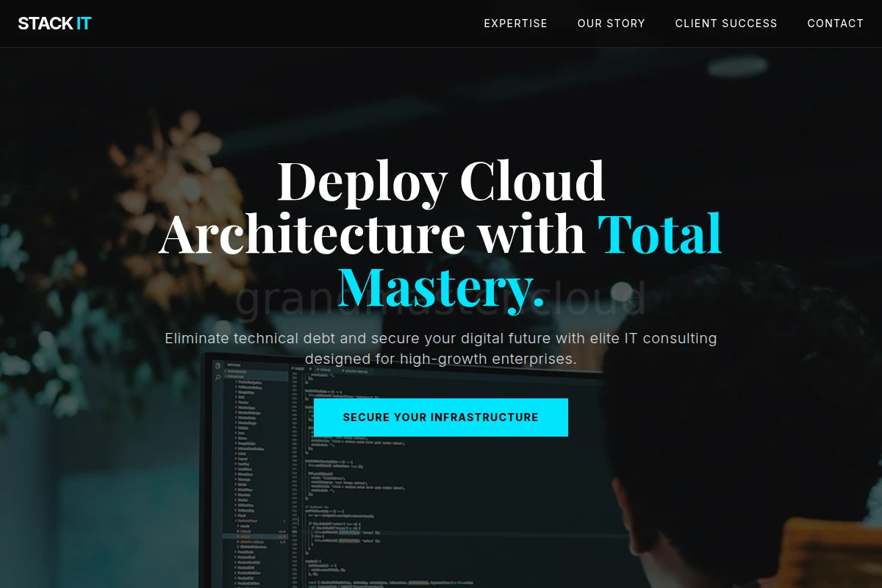Click the STACK IT logo
This screenshot has width=882, height=588.
(x=54, y=24)
